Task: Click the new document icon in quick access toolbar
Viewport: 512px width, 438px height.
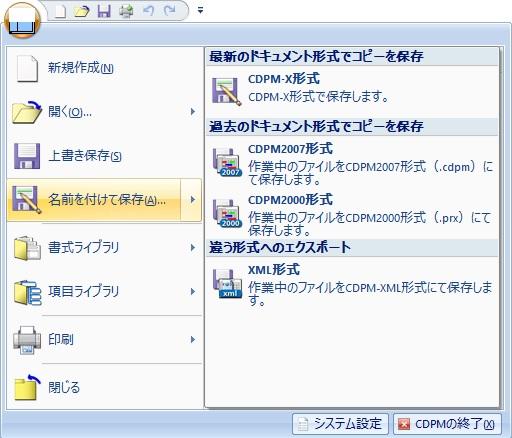Action: pos(60,11)
